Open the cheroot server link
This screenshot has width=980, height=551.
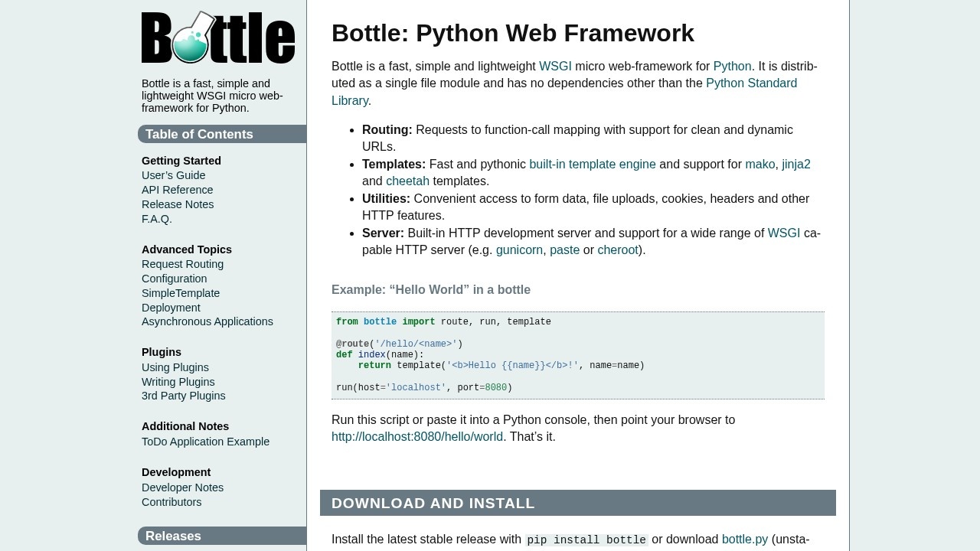pos(618,250)
